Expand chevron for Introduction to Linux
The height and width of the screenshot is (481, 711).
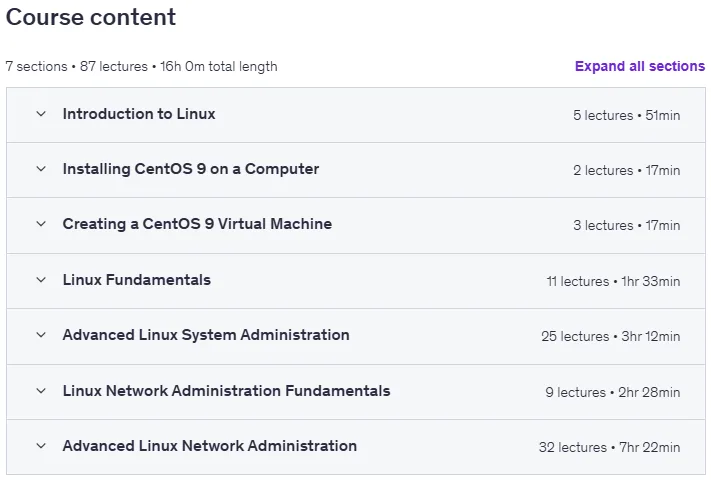click(41, 114)
